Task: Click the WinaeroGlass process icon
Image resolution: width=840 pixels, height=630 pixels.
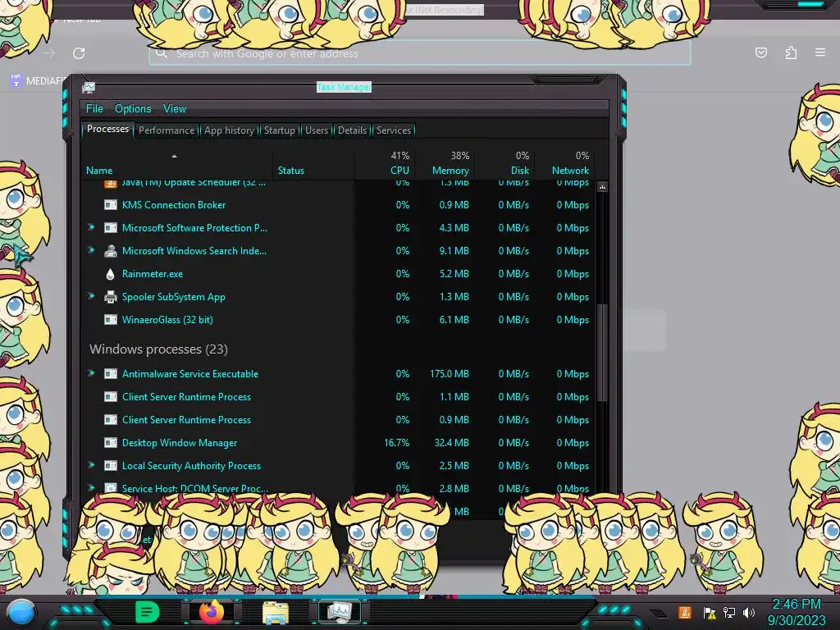Action: pyautogui.click(x=111, y=320)
